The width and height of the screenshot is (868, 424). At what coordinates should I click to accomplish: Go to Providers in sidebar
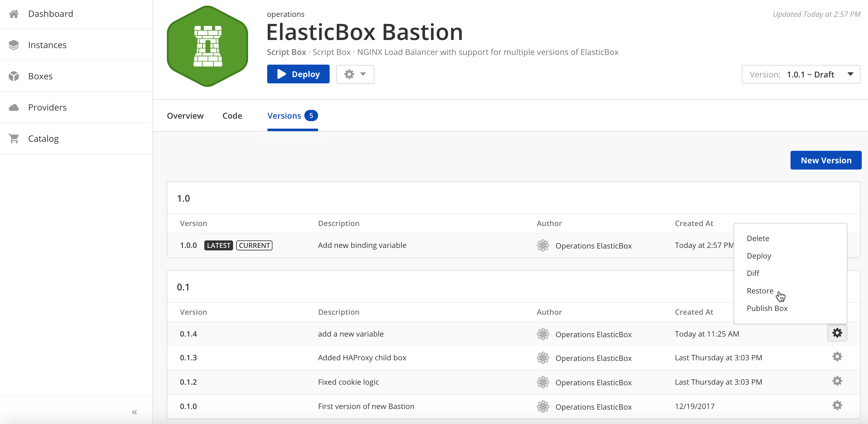47,107
